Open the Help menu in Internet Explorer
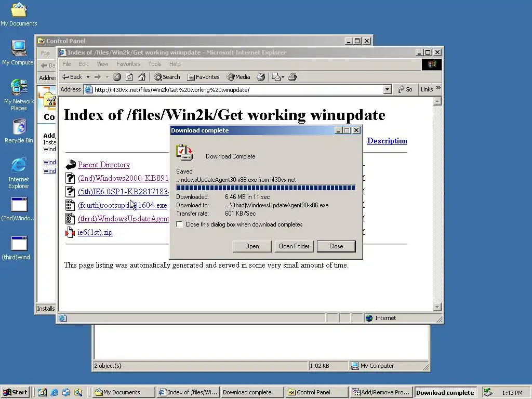 pyautogui.click(x=175, y=64)
